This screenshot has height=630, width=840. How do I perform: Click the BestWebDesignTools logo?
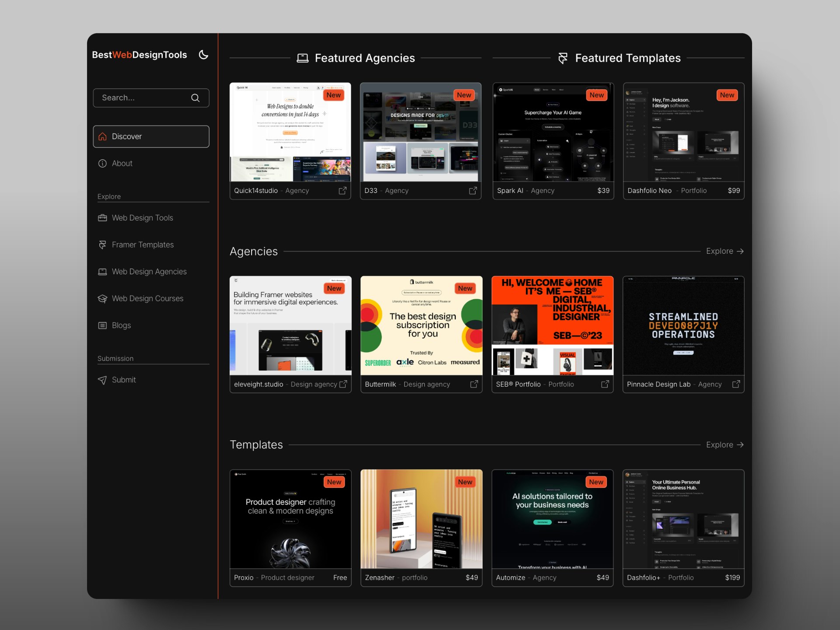click(140, 55)
